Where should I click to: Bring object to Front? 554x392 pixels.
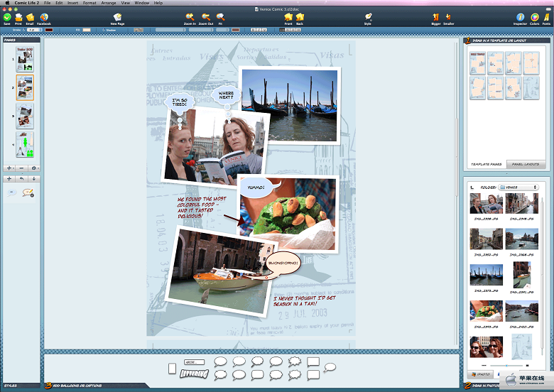tap(288, 17)
